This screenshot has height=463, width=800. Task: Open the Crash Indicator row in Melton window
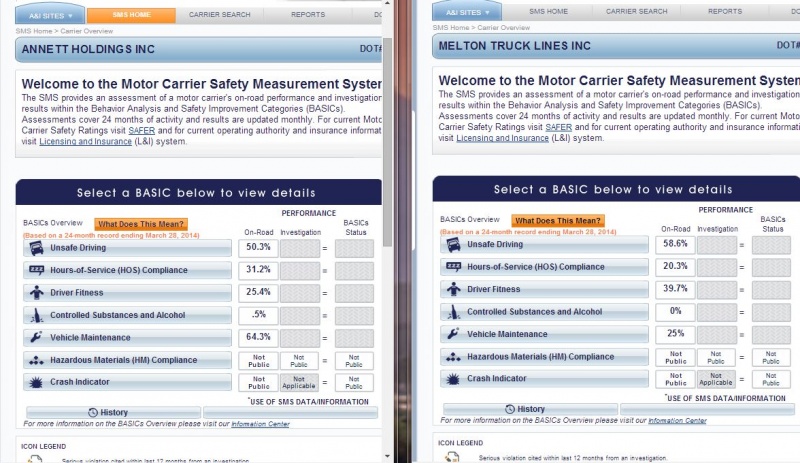point(544,379)
